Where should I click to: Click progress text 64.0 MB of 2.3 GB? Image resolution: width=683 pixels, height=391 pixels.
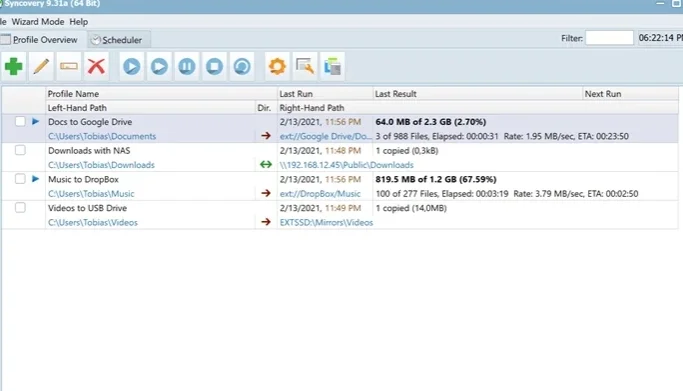point(431,122)
